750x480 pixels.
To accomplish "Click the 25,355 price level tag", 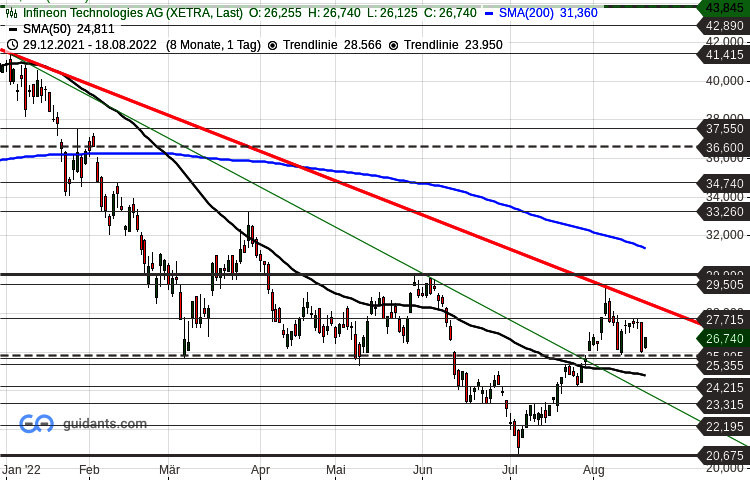I will [x=724, y=366].
